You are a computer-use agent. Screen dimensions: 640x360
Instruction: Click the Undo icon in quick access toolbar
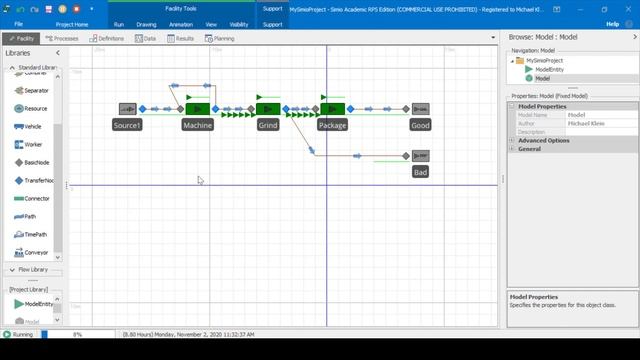(x=20, y=9)
